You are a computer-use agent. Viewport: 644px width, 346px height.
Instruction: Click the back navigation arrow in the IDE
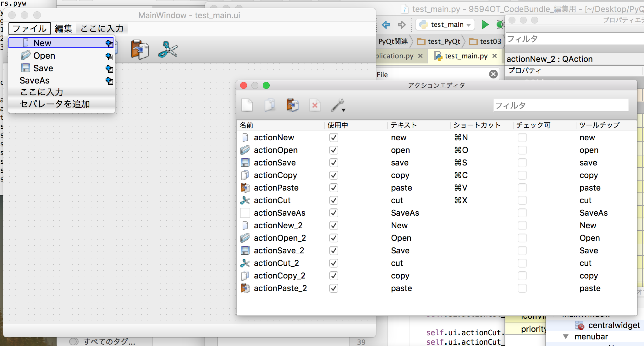tap(386, 25)
